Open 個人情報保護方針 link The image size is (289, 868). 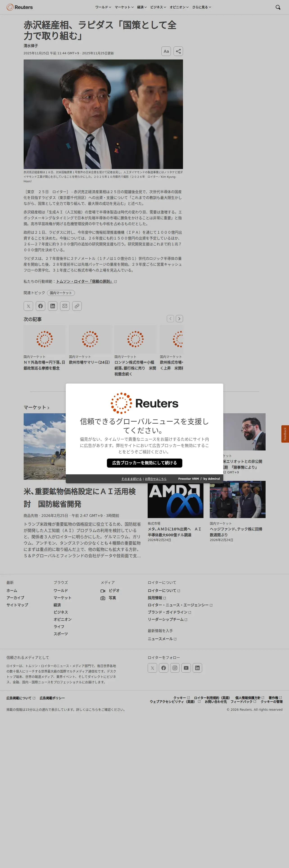(x=250, y=697)
